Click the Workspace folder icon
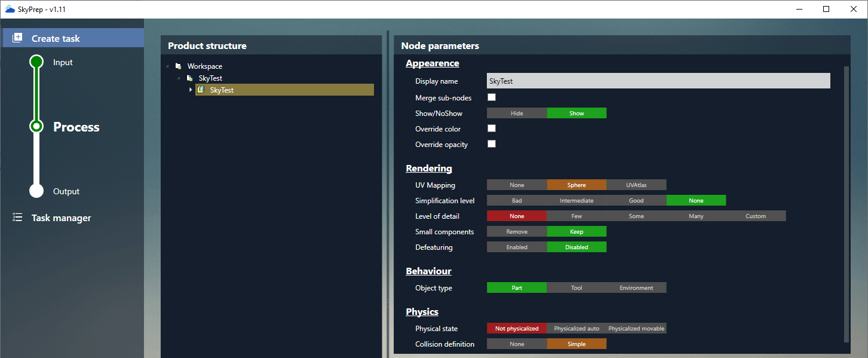 coord(178,66)
